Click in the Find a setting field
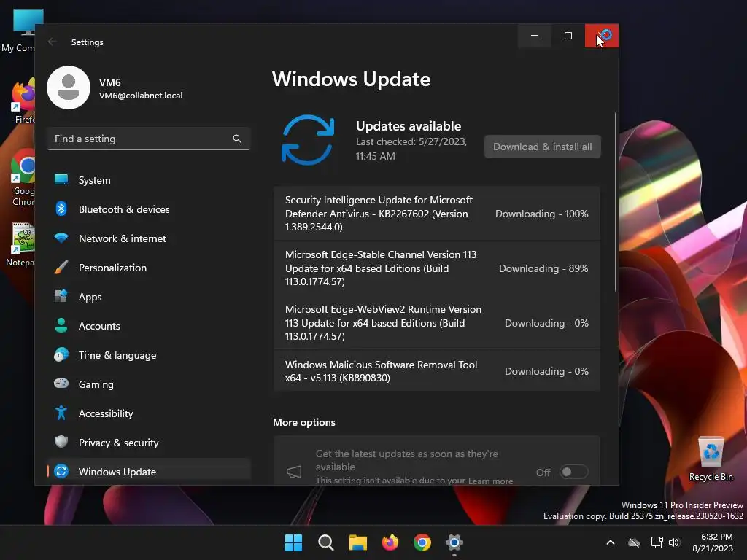 [148, 139]
